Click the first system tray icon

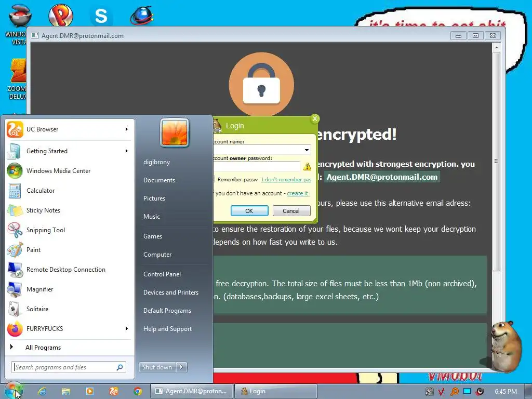pyautogui.click(x=429, y=392)
